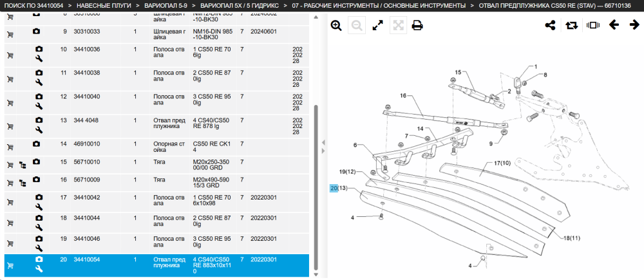Open wrench icon for part 34410036
The width and height of the screenshot is (644, 280).
coord(39,59)
